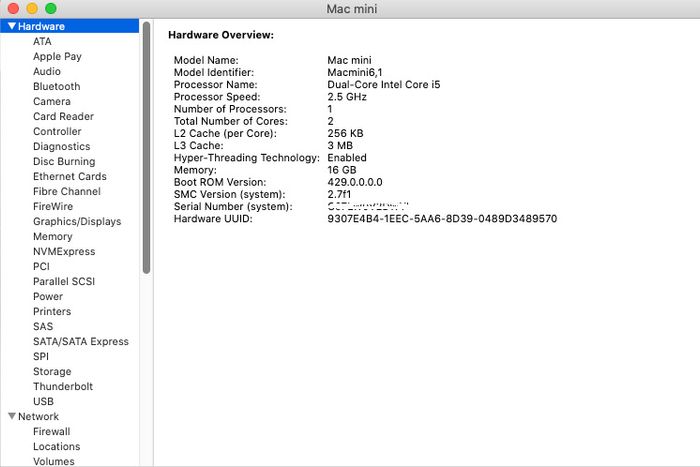Click the Dual-Core Intel Core i5 value
Screen dimensions: 700x467
(384, 84)
